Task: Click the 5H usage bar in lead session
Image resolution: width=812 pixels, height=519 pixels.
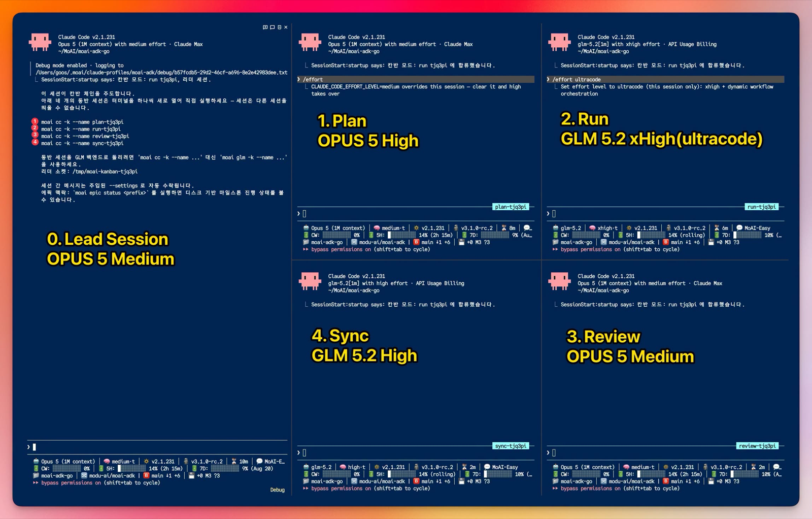Action: click(131, 469)
